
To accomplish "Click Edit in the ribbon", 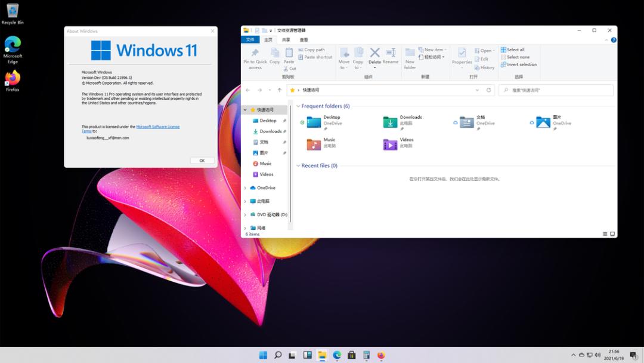I will (x=481, y=59).
